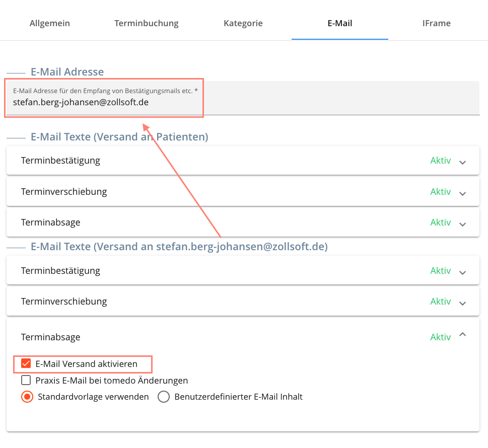Image resolution: width=488 pixels, height=448 pixels.
Task: Expand patient Terminbestätigung chevron arrow
Action: (462, 163)
